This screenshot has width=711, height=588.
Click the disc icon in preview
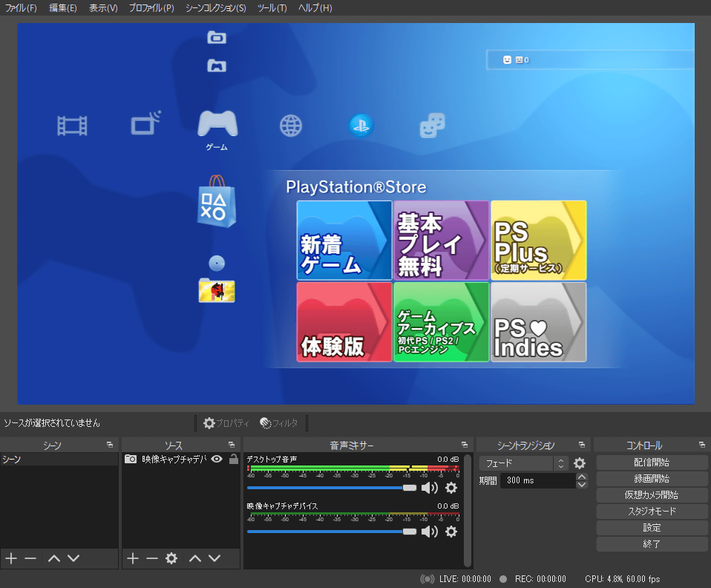217,263
